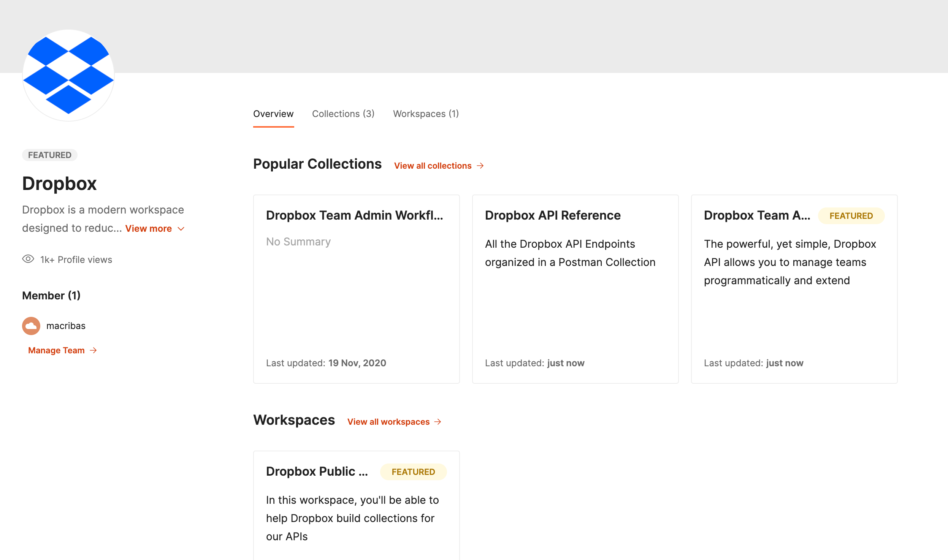This screenshot has height=560, width=948.
Task: Open the Dropbox Public ... workspace title
Action: coord(317,471)
